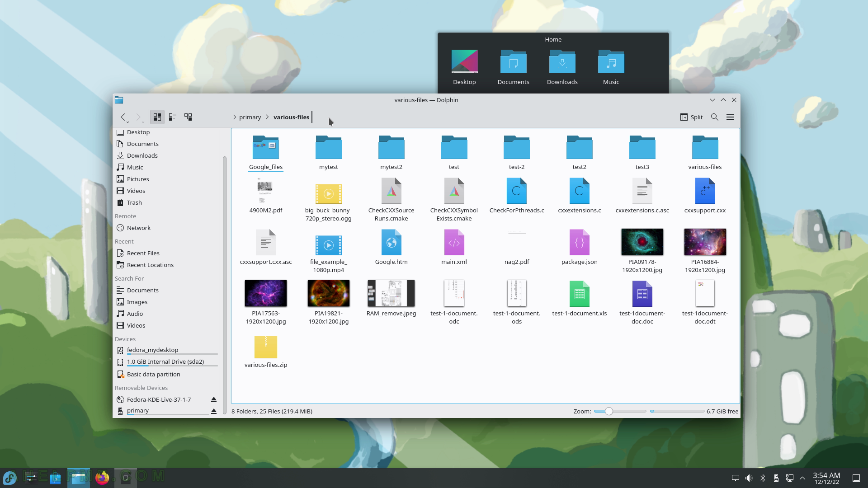
Task: Expand the breadcrumb chevron before primary
Action: [x=235, y=117]
